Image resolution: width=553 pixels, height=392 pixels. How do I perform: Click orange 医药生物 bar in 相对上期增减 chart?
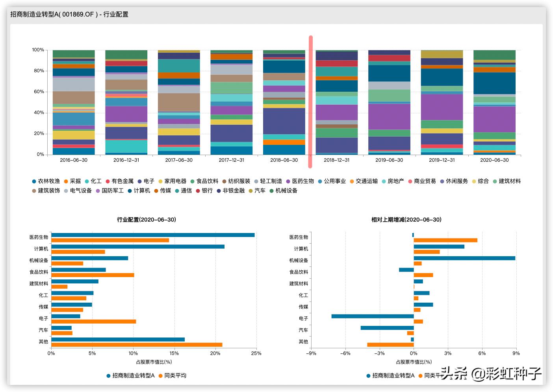tap(445, 240)
